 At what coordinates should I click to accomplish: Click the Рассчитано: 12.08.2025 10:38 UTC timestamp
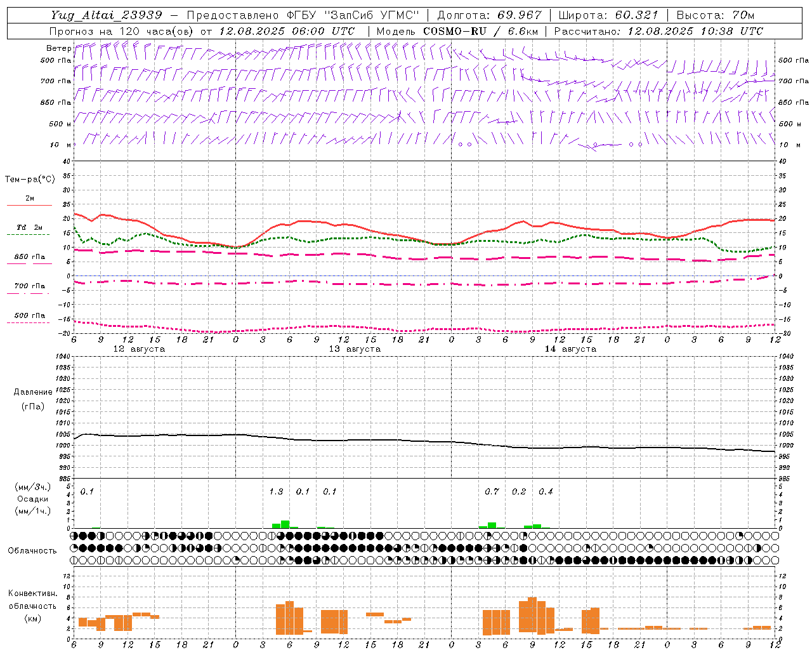tap(659, 31)
